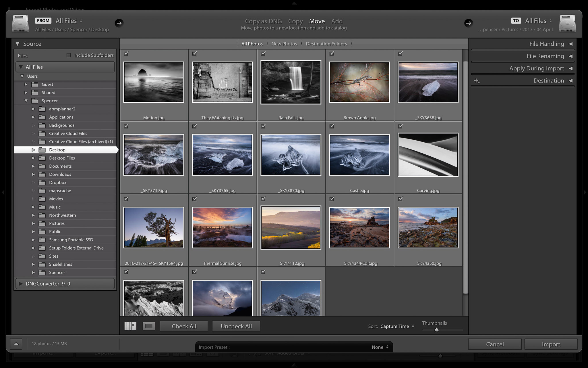Image resolution: width=588 pixels, height=368 pixels.
Task: Click the loupe/detail view icon
Action: [148, 326]
